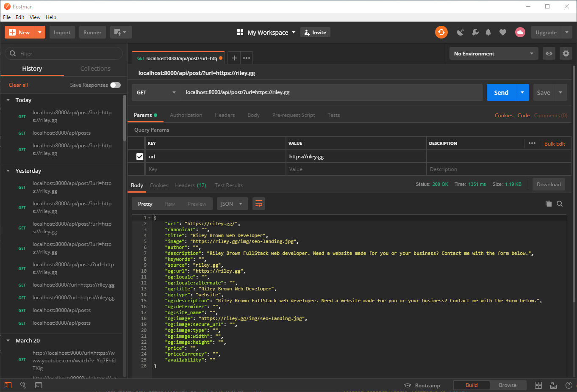577x392 pixels.
Task: Click the orange sync status icon
Action: coord(441,32)
